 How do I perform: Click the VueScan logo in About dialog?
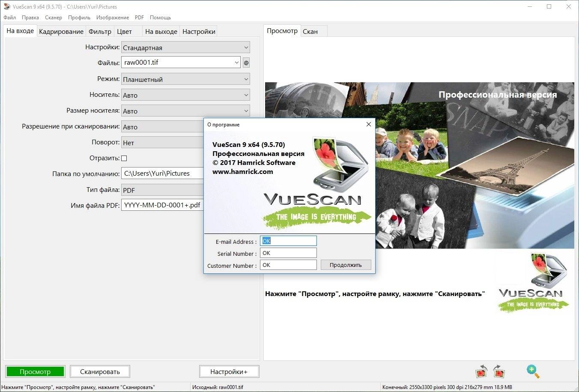317,183
